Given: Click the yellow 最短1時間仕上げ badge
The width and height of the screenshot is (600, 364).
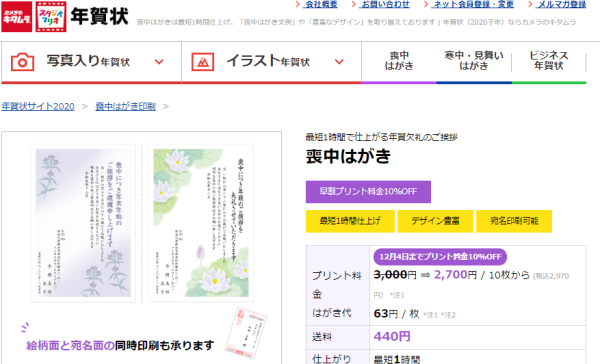Looking at the screenshot, I should click(x=350, y=221).
